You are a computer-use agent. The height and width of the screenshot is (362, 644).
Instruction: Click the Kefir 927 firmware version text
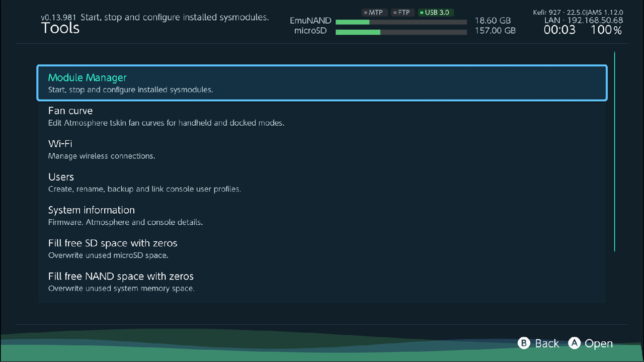click(x=578, y=12)
